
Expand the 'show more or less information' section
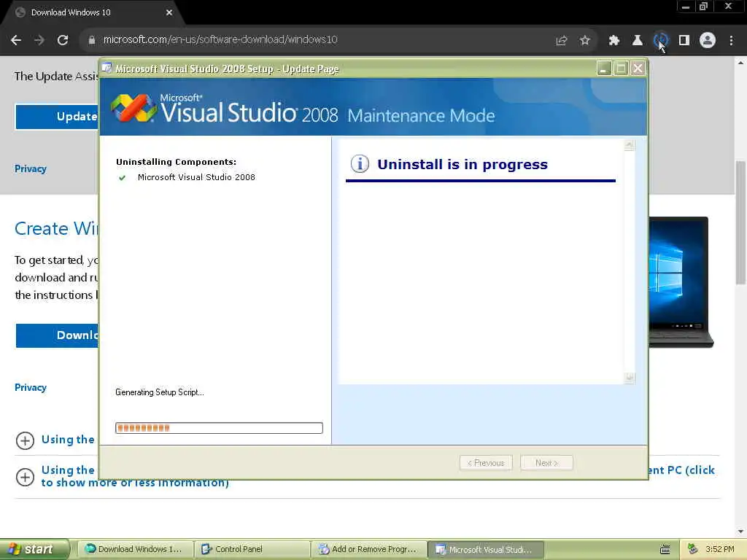pyautogui.click(x=25, y=477)
